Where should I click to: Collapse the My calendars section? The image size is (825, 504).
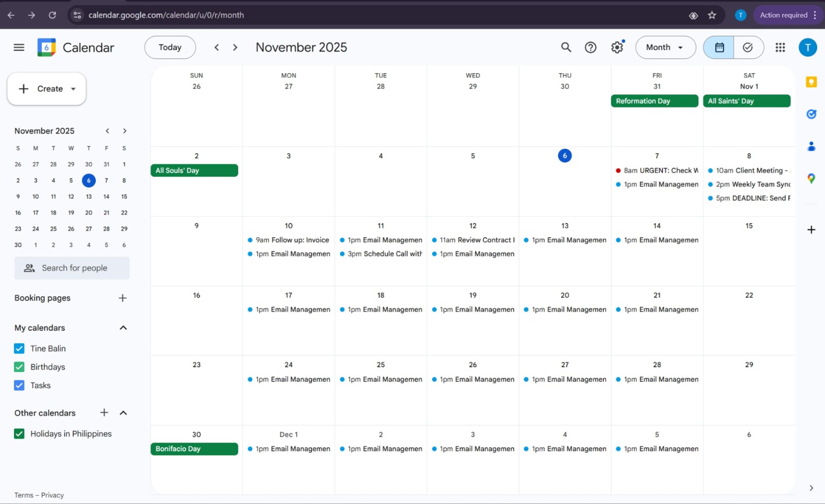point(123,328)
